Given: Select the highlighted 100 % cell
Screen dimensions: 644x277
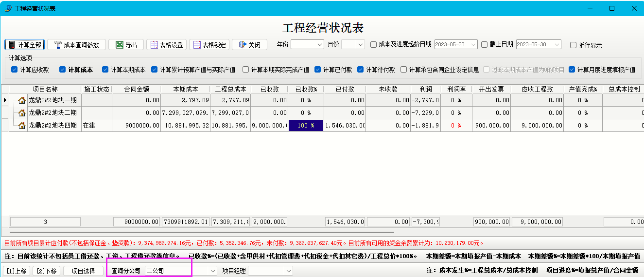Looking at the screenshot, I should (306, 126).
